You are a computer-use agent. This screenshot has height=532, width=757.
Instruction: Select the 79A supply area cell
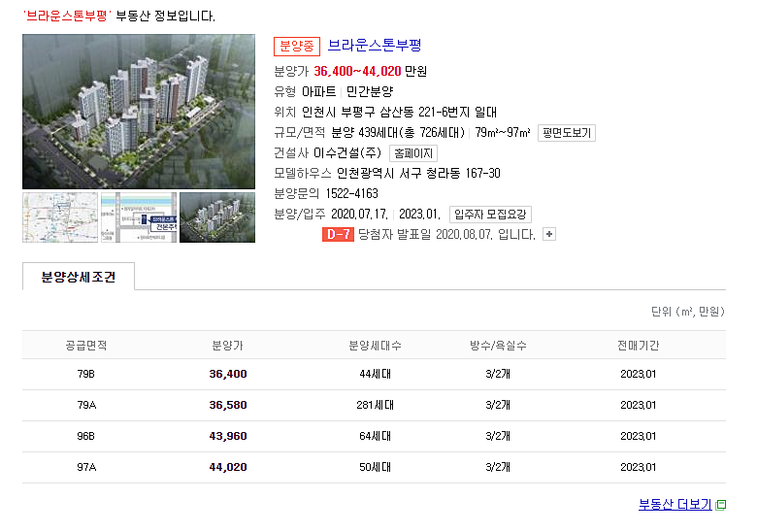pos(86,405)
